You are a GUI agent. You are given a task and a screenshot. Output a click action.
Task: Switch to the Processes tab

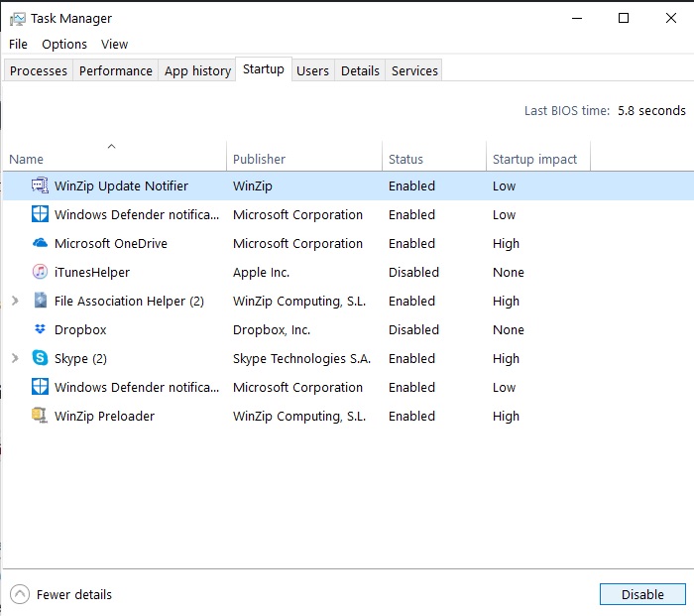(x=39, y=70)
